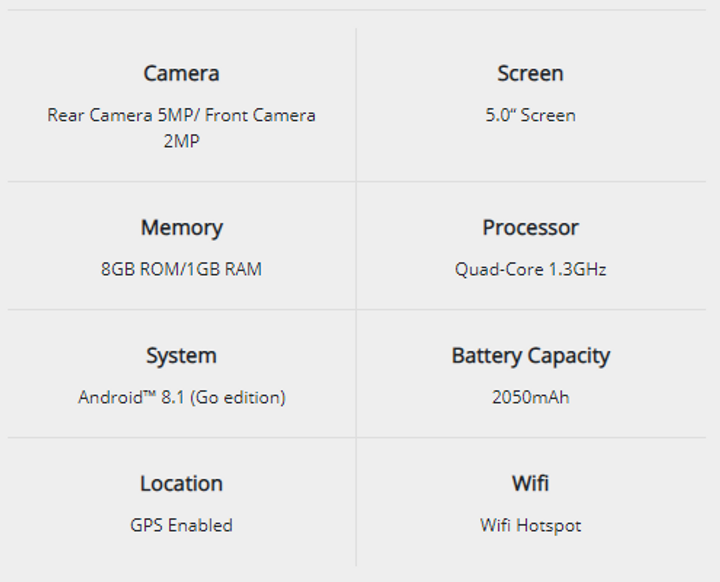Click the Screen heading
This screenshot has height=582, width=720.
(x=530, y=73)
